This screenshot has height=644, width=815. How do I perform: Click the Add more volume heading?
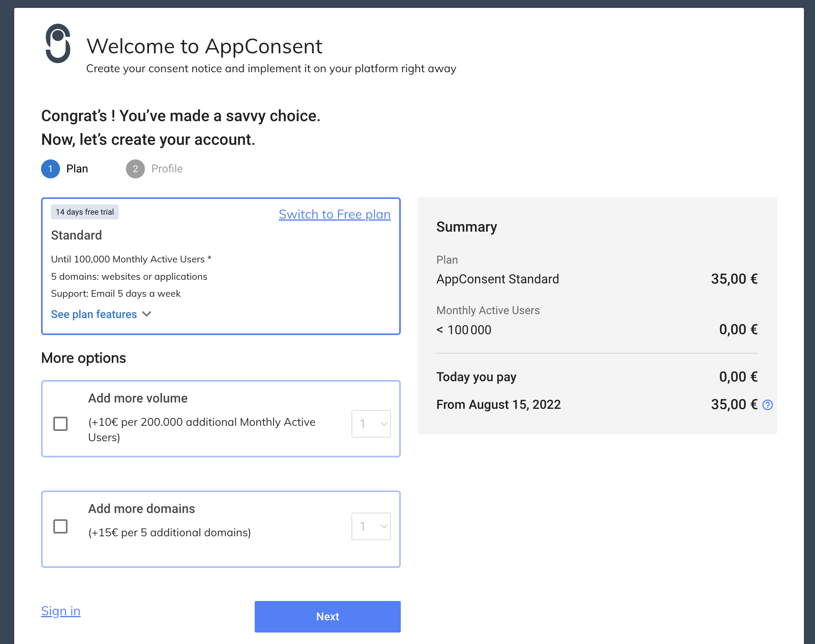[x=138, y=398]
